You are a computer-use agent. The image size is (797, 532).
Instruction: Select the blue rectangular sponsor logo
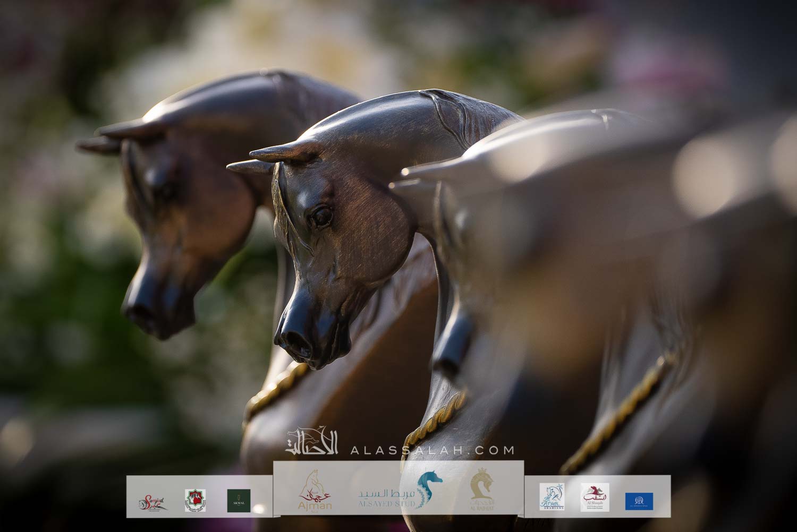tap(639, 501)
